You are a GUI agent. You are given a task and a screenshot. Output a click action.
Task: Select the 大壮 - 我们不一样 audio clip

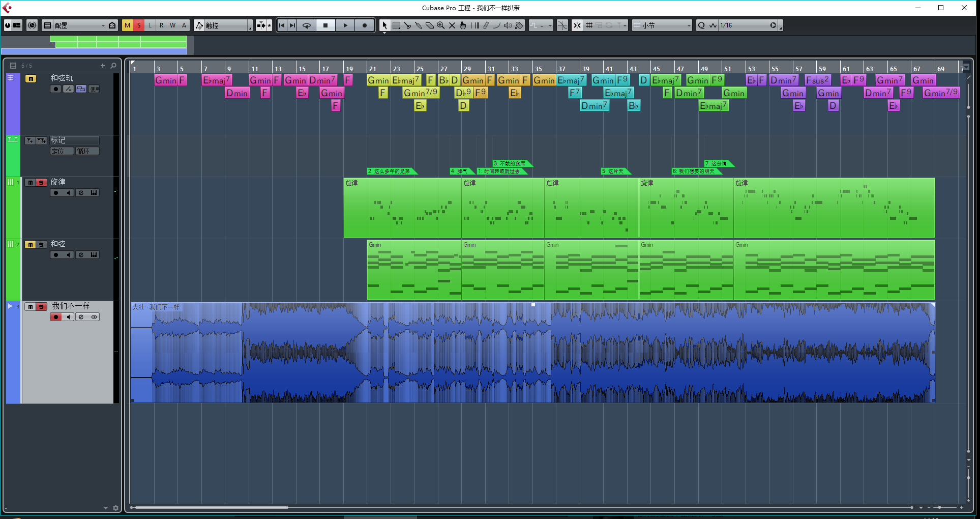pos(532,353)
